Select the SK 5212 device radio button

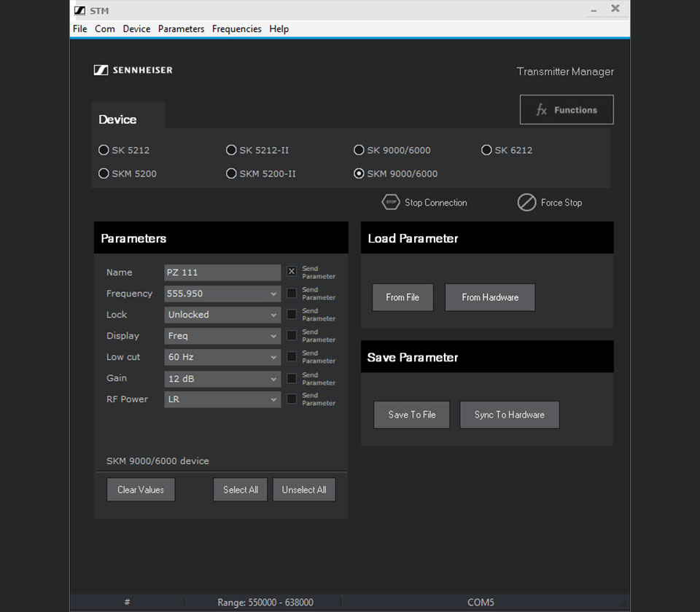[x=104, y=150]
